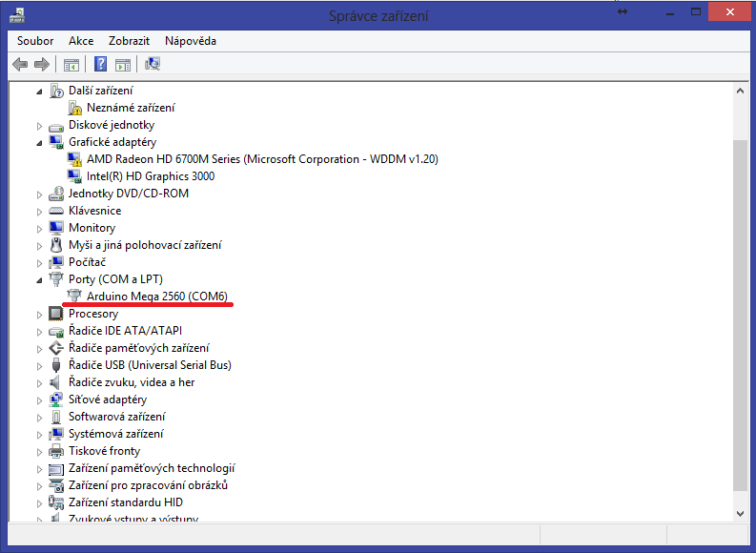This screenshot has width=756, height=553.
Task: Click the printer icon for Tiskové fronty
Action: point(56,451)
